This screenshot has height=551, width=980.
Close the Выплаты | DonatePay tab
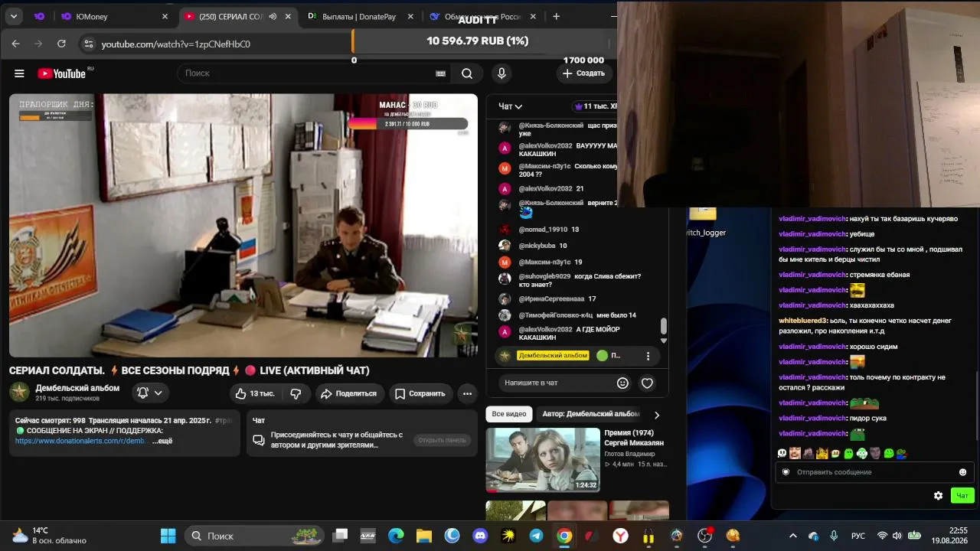pos(410,16)
